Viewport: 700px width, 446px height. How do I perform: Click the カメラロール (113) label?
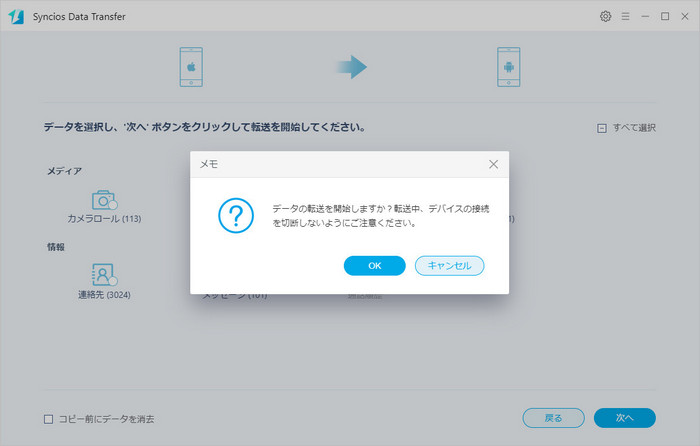(104, 219)
